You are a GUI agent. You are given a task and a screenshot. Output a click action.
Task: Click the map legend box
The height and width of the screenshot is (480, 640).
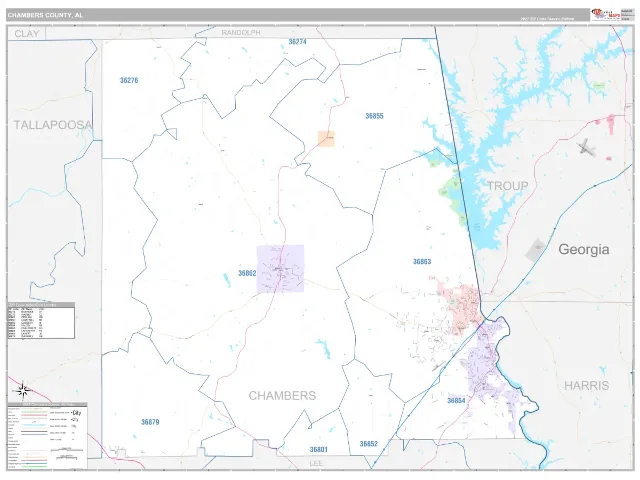click(47, 436)
